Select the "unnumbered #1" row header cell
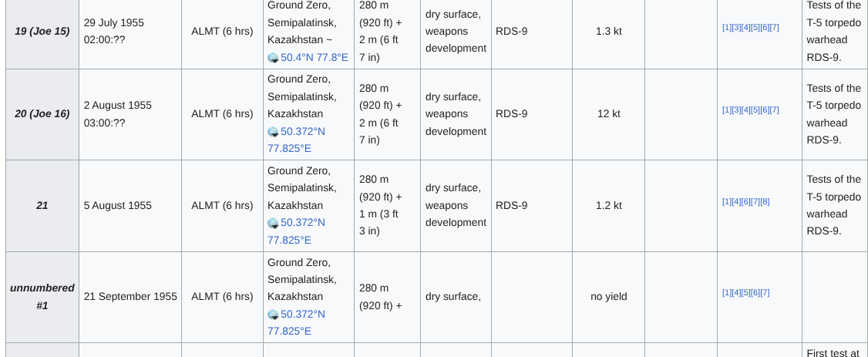The width and height of the screenshot is (868, 357). 42,297
